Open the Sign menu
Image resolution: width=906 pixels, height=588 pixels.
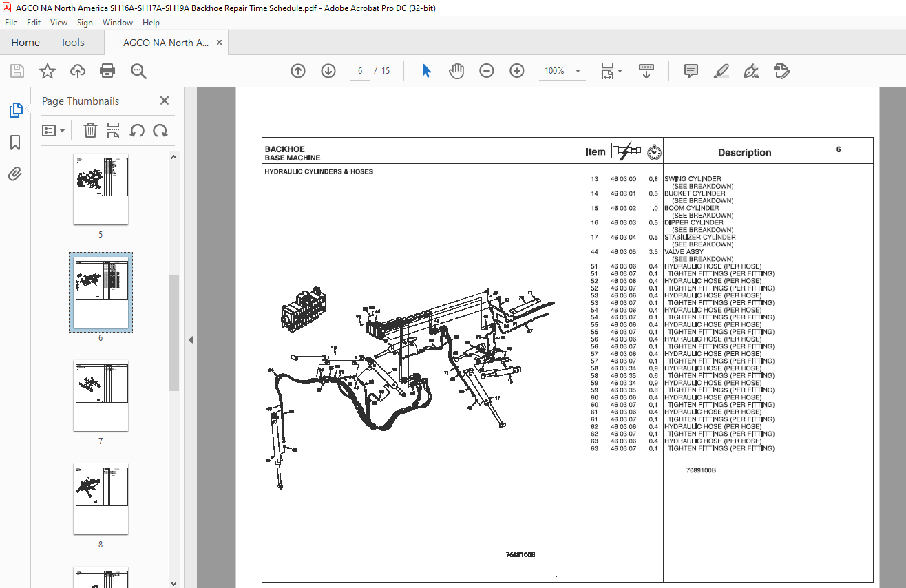pyautogui.click(x=85, y=23)
